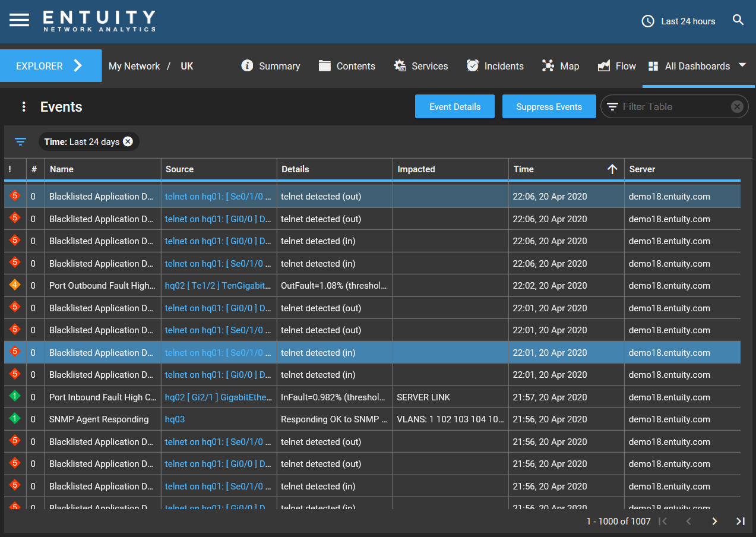Click the green severity icon on SNMP Agent Responding row
The height and width of the screenshot is (537, 756).
tap(15, 419)
